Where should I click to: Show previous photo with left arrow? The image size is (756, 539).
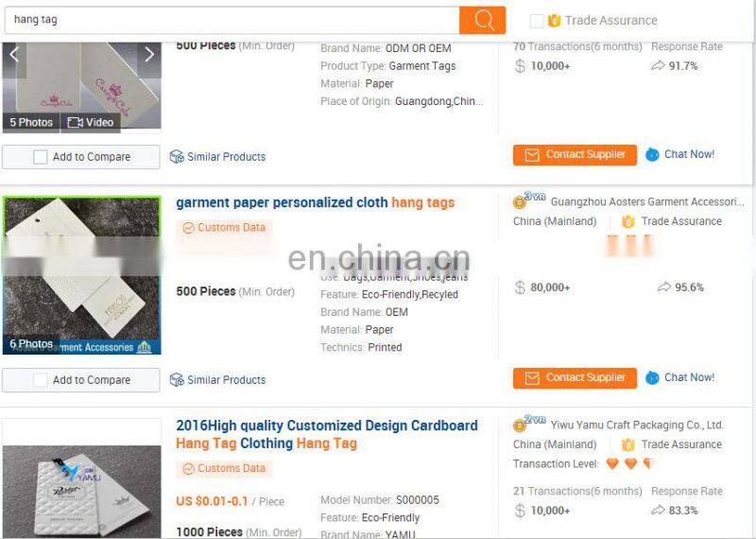tap(14, 55)
